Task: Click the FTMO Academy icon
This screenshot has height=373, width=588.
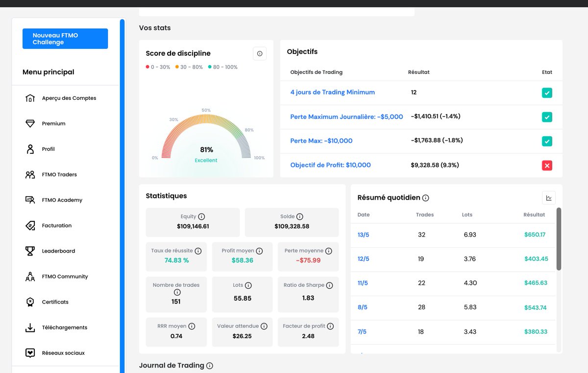Action: (30, 200)
